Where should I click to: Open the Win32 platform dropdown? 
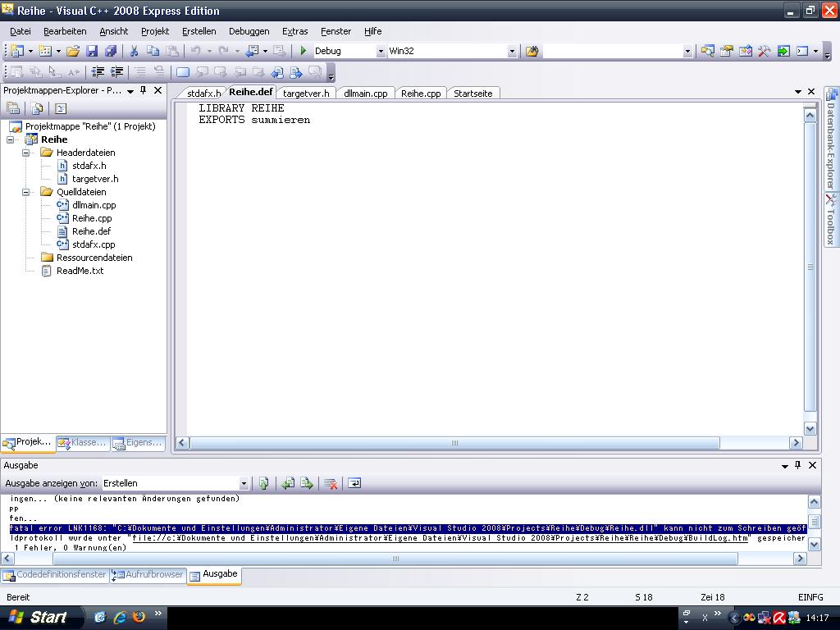point(511,51)
